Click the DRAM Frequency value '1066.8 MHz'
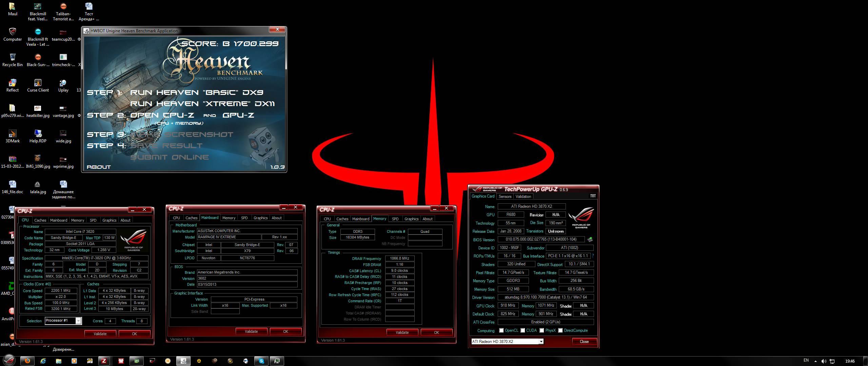This screenshot has width=868, height=366. click(400, 258)
